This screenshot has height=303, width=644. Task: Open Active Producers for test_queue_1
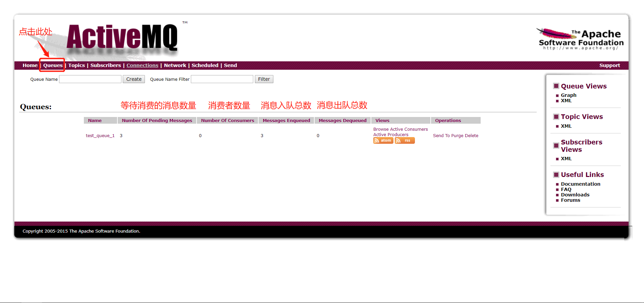(x=391, y=134)
